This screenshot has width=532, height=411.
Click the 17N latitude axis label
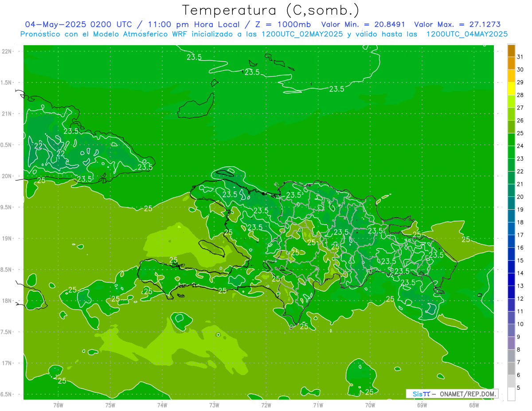click(x=7, y=363)
